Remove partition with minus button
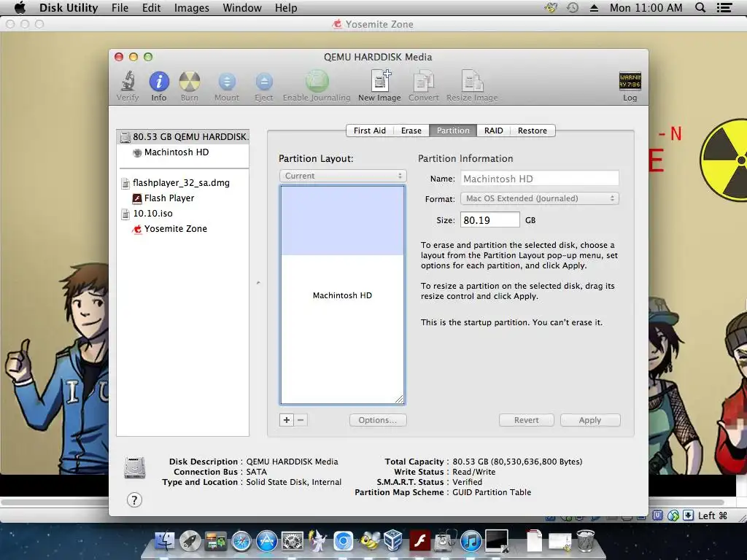 tap(300, 420)
